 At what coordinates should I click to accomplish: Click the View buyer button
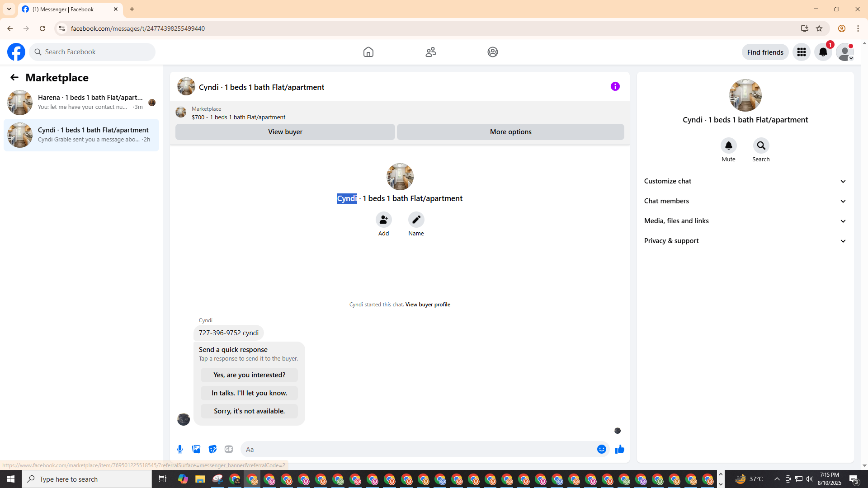[285, 132]
